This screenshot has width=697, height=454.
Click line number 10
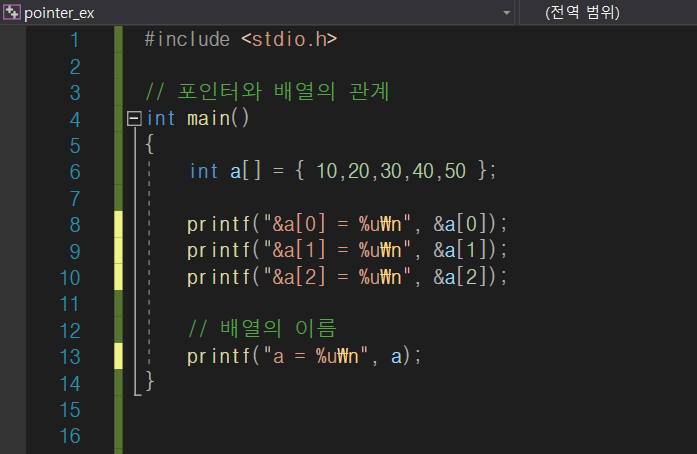[70, 278]
